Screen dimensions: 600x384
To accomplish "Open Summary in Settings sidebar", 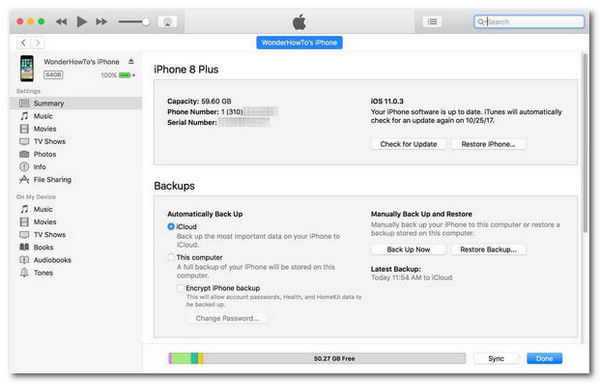I will (76, 103).
